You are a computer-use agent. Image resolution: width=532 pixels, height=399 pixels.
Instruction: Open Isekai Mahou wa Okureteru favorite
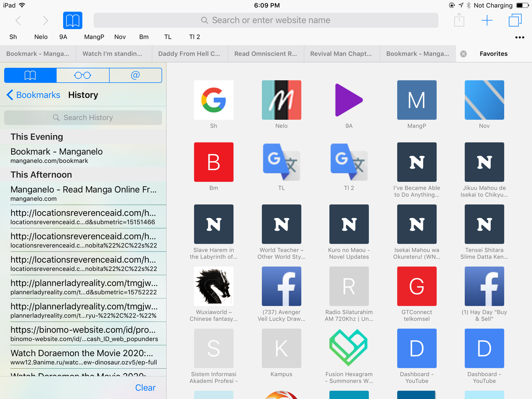pos(417,224)
